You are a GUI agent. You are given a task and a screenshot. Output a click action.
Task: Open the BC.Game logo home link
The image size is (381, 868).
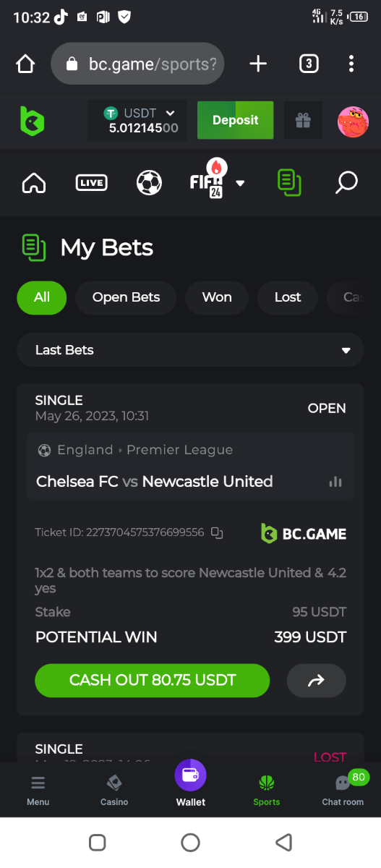point(32,121)
